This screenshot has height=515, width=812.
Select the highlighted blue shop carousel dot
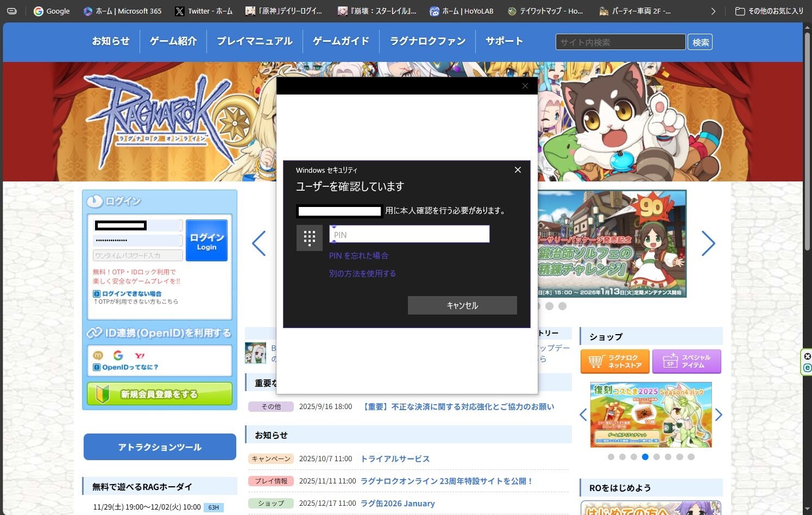coord(645,457)
